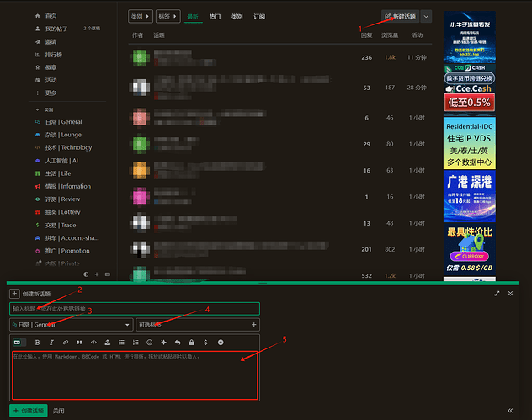Insert preformatted code with the code icon
Image resolution: width=532 pixels, height=420 pixels.
93,343
